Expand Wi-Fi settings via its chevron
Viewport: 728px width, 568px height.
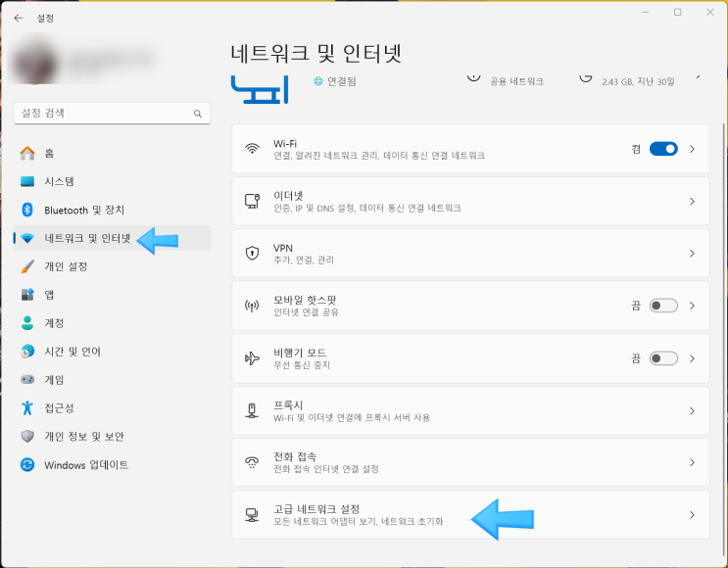click(693, 149)
